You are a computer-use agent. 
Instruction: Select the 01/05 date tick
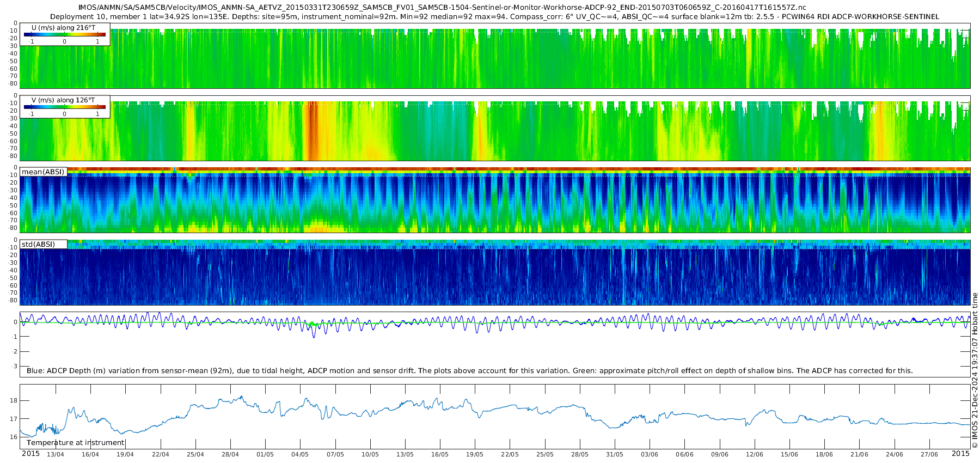265,454
